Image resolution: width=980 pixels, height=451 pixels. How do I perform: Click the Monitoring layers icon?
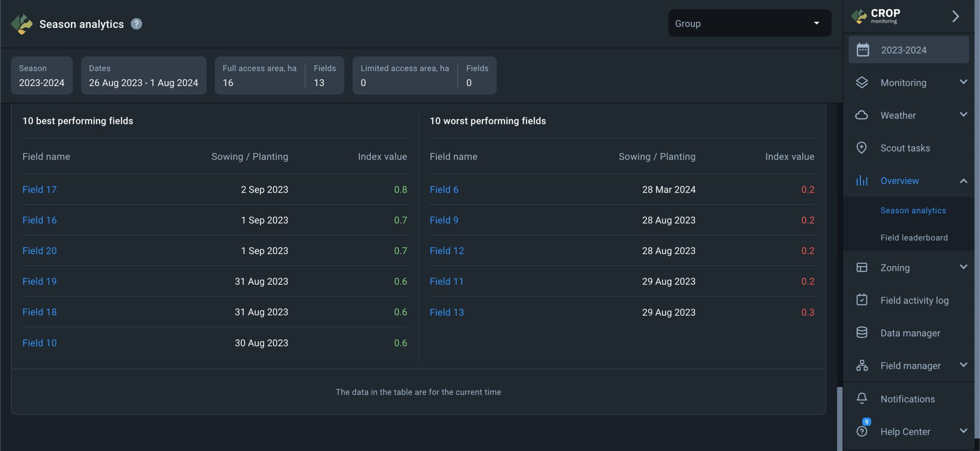(862, 83)
